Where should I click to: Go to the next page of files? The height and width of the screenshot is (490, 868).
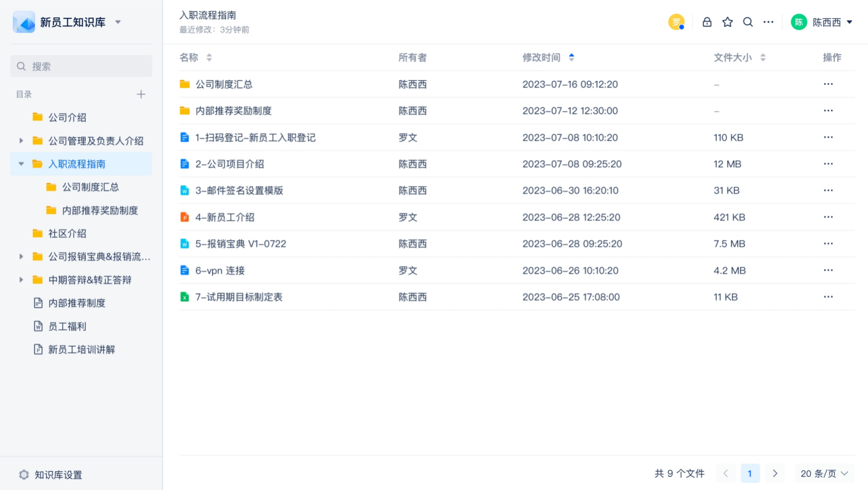[775, 473]
